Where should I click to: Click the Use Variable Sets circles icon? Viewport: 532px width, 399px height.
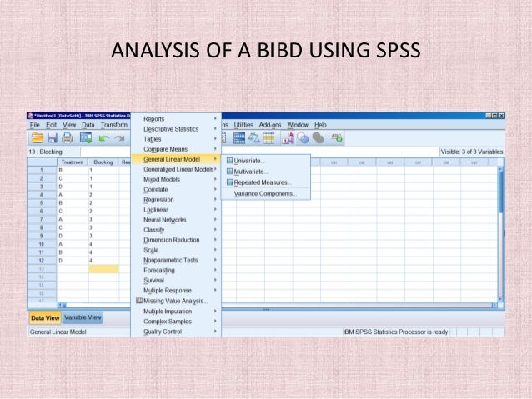pyautogui.click(x=303, y=138)
